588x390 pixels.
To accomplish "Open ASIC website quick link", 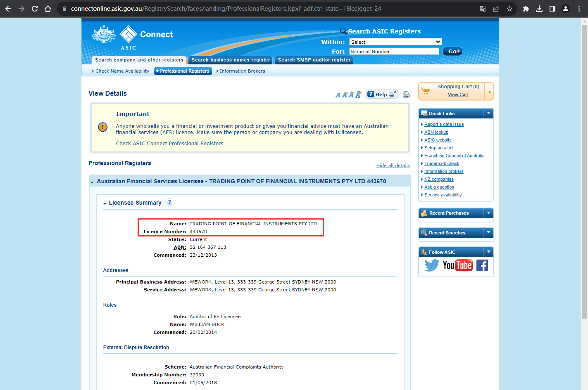I will [438, 140].
